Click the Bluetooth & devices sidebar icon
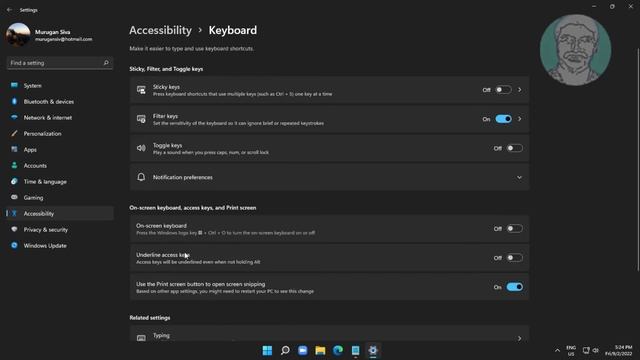This screenshot has width=640, height=360. point(14,101)
